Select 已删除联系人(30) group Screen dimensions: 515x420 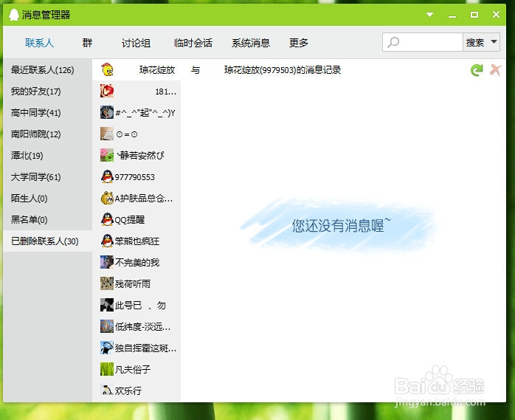coord(48,241)
